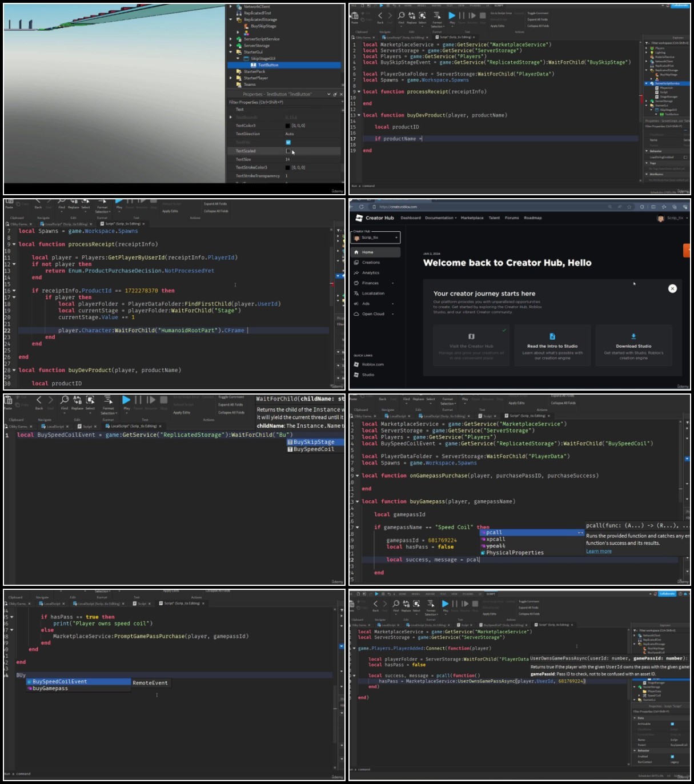This screenshot has width=694, height=784.
Task: Open the TextStrokeColor3 black color swatch
Action: click(x=287, y=167)
